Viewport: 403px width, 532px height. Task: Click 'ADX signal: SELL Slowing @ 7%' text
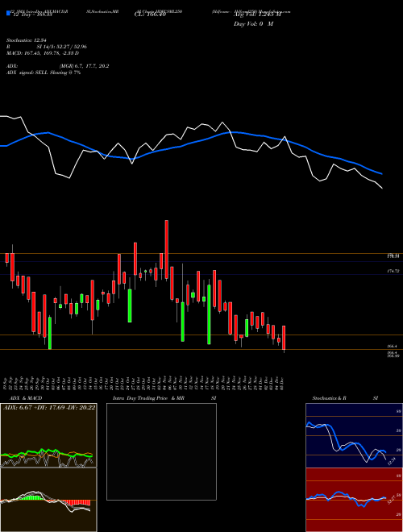44,73
